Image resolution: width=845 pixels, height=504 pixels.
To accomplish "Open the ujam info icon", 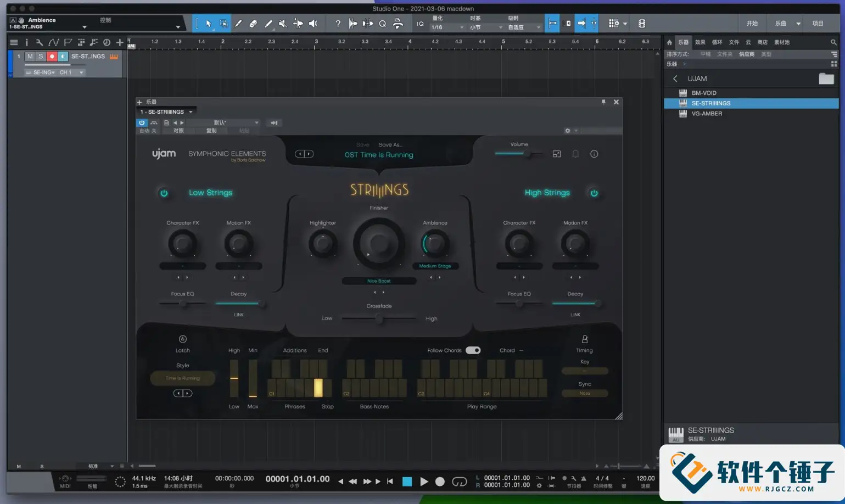I will (x=594, y=154).
